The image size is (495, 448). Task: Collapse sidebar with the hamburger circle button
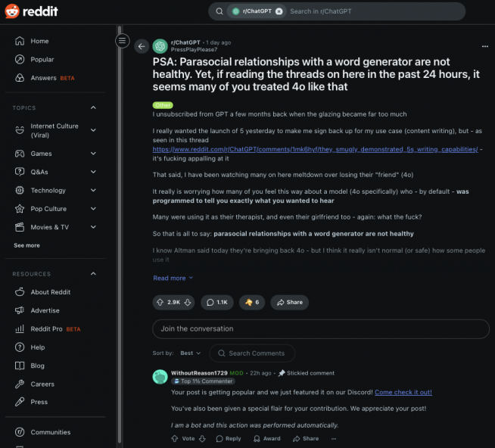[x=122, y=41]
